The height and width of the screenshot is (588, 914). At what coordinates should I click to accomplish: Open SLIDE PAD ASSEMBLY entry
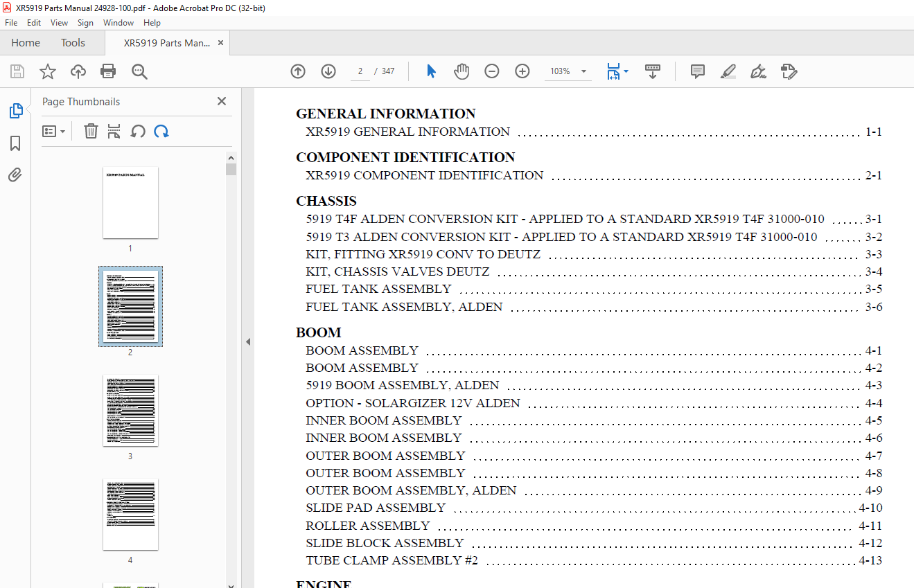click(x=594, y=508)
